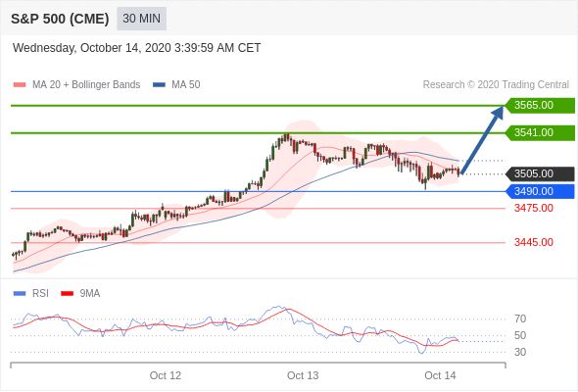The height and width of the screenshot is (392, 578).
Task: Click the red 9MA legend swatch
Action: pos(67,294)
